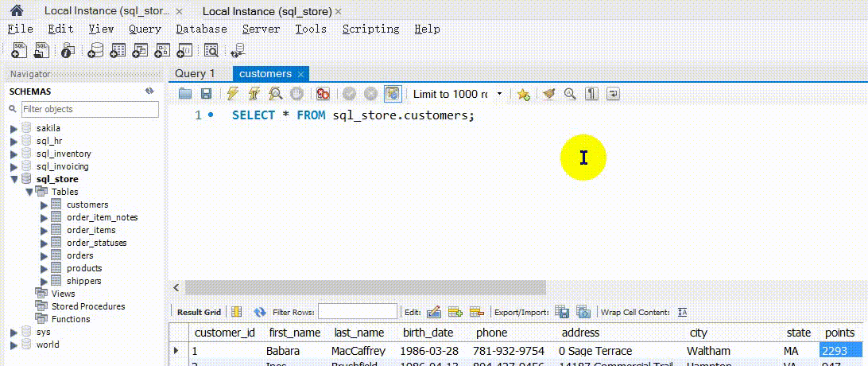Create a new table icon
868x366 pixels.
[x=118, y=50]
